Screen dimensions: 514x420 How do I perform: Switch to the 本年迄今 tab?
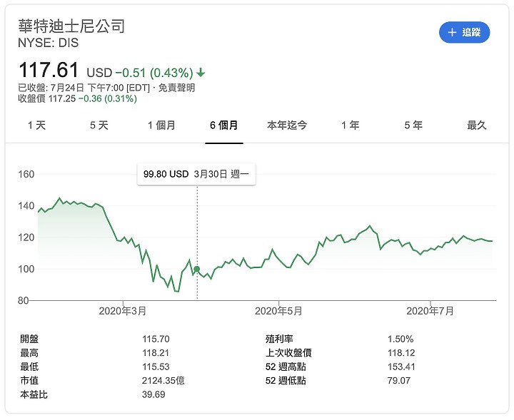point(287,125)
